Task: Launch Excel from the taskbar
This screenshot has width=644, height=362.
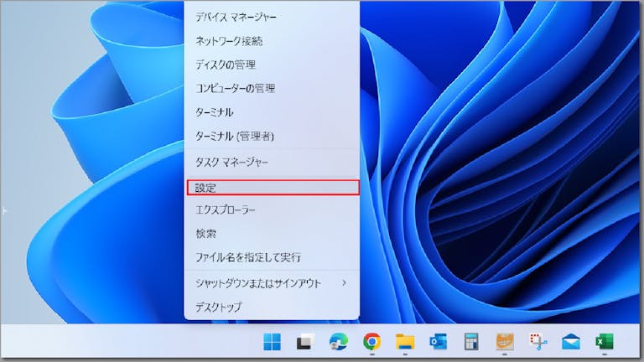Action: [605, 342]
